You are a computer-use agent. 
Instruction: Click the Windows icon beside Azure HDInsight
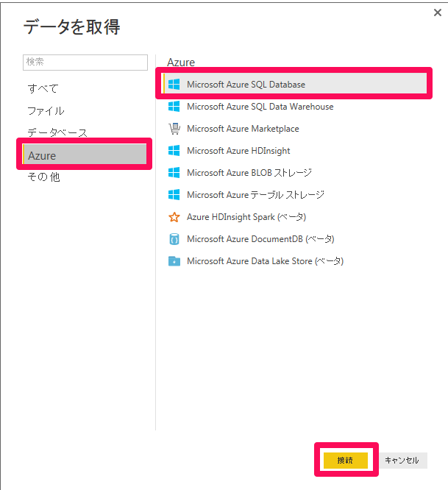[174, 151]
